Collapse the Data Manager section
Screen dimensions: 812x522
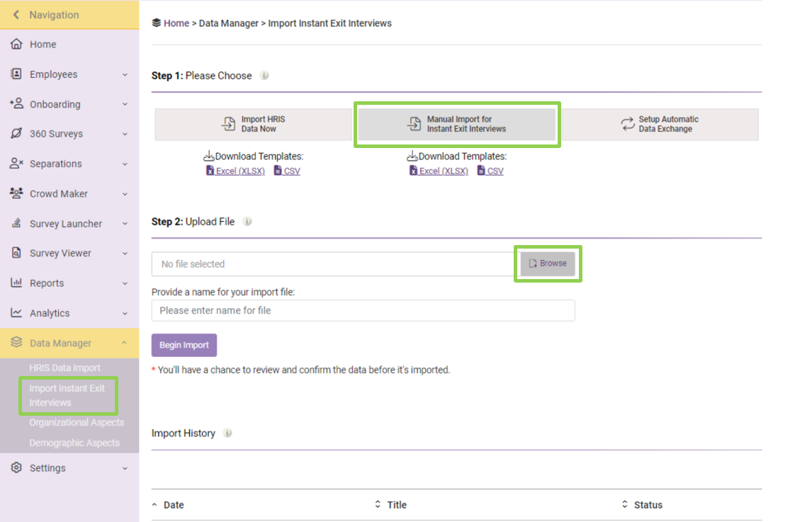125,343
